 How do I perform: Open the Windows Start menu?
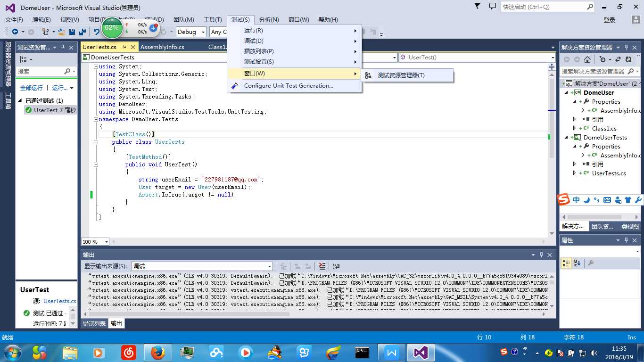point(12,352)
